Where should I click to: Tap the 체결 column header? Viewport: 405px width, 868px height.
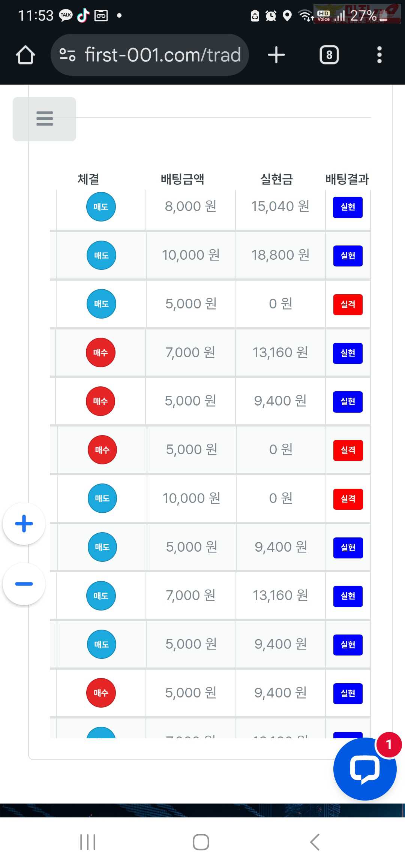point(88,179)
